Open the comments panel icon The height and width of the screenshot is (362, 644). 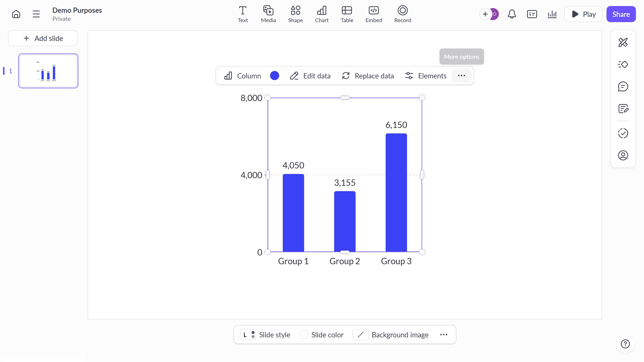coord(623,86)
